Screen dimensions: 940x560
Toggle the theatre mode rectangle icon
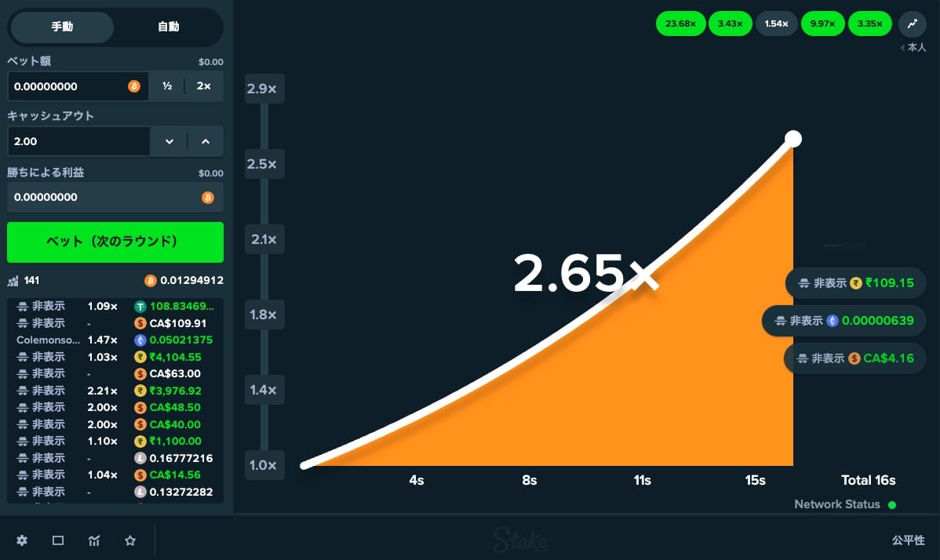(58, 540)
